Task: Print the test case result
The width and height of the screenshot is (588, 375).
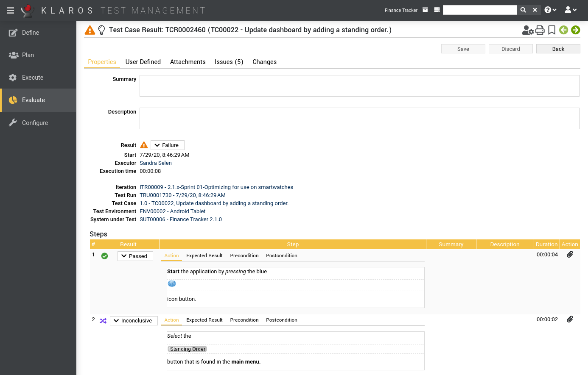Action: [540, 30]
